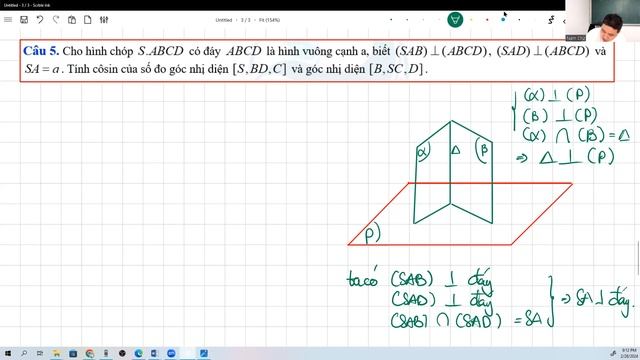Click the vertical scrollbar at right edge
The height and width of the screenshot is (360, 640).
coord(638,259)
